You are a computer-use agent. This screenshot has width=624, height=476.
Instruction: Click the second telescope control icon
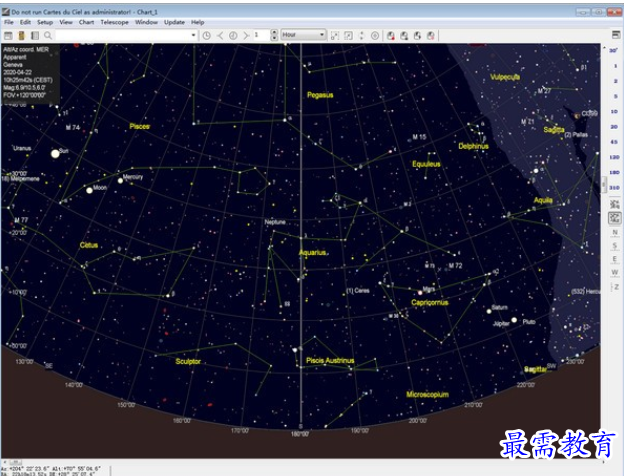coord(404,35)
